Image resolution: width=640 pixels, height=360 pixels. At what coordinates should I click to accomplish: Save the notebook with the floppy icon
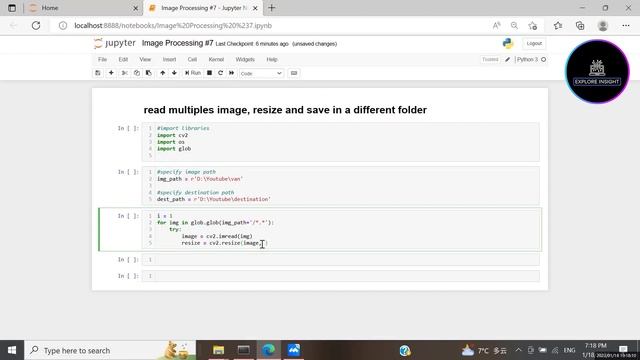point(98,73)
